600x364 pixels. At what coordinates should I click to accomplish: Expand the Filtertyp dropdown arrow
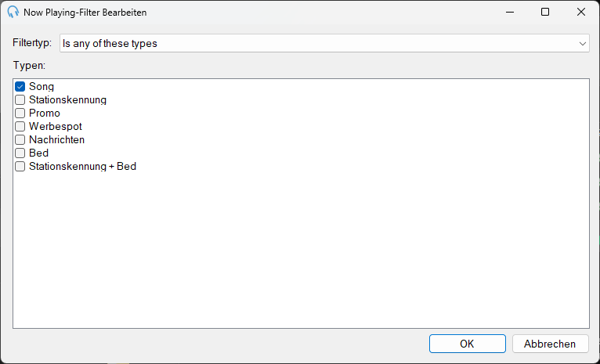point(583,44)
